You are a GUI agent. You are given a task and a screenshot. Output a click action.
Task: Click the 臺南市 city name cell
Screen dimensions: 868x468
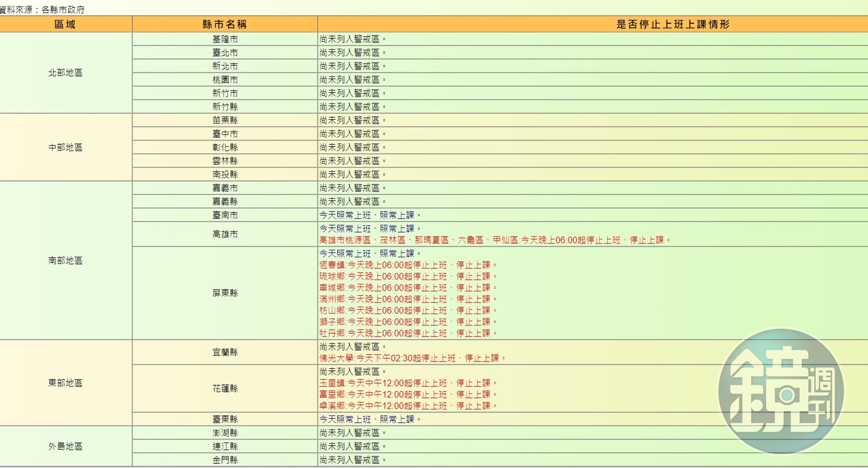tap(225, 215)
